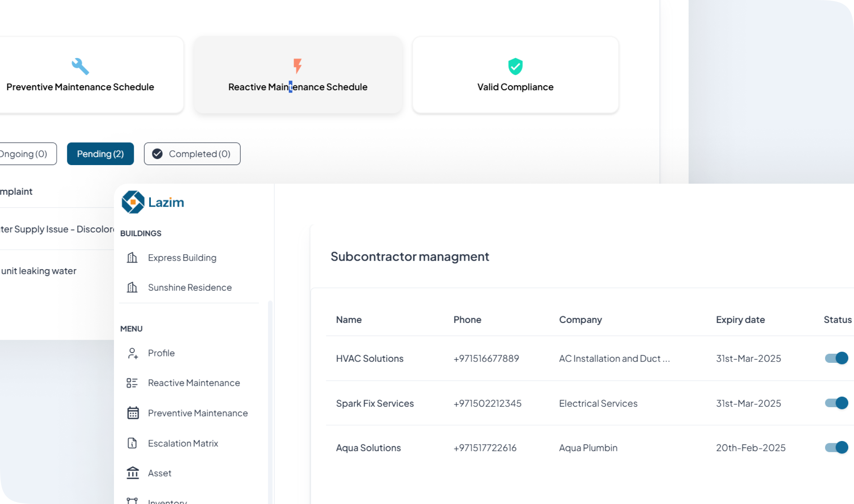Screen dimensions: 854x504
Task: Switch to the Pending (2) tab
Action: tap(100, 154)
